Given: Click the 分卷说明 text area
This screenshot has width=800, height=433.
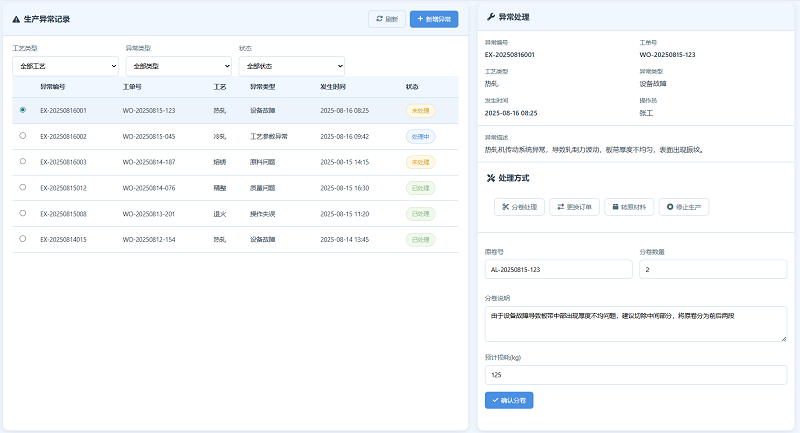Looking at the screenshot, I should point(635,323).
